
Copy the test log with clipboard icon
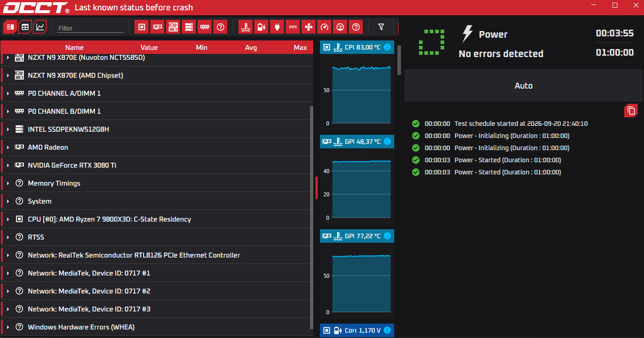pos(631,111)
